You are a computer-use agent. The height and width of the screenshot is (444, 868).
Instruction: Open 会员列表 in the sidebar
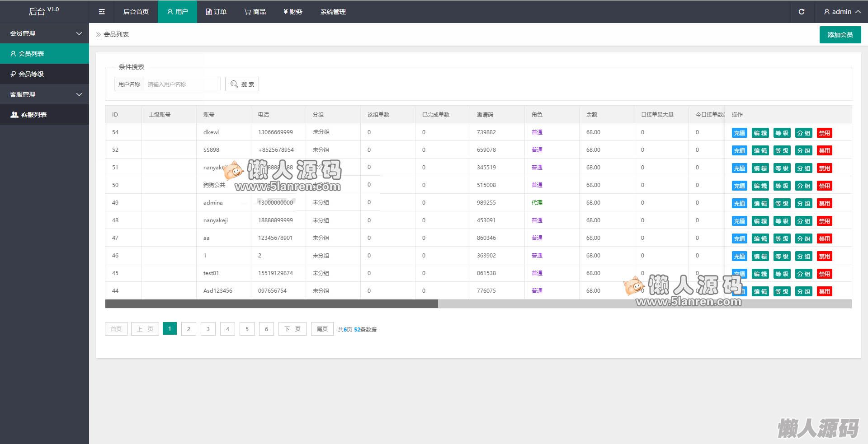[x=44, y=54]
